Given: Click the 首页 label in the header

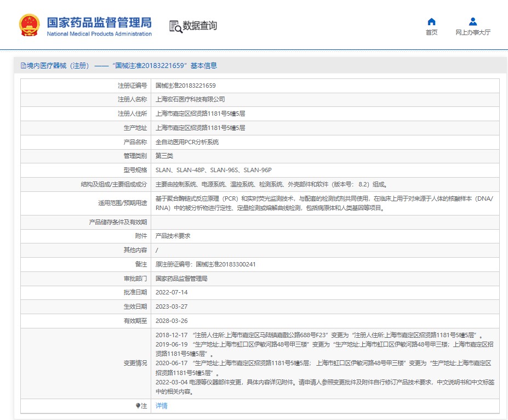Looking at the screenshot, I should pyautogui.click(x=431, y=32).
